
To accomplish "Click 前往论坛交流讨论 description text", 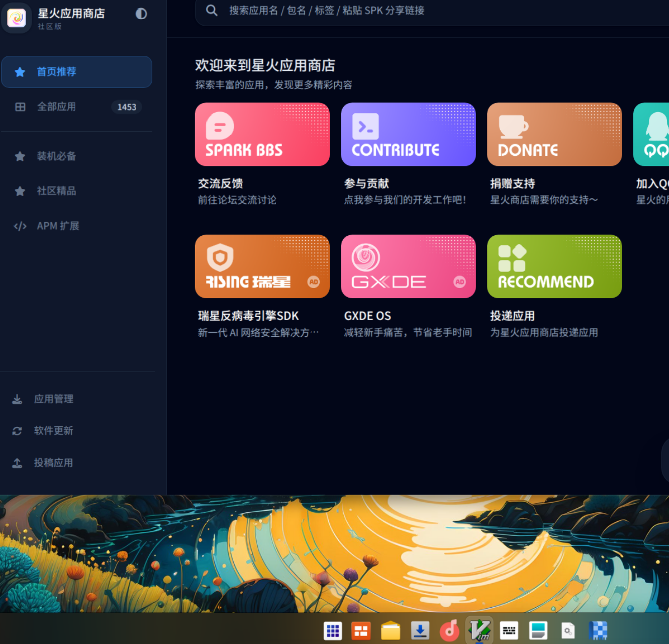I will tap(237, 200).
